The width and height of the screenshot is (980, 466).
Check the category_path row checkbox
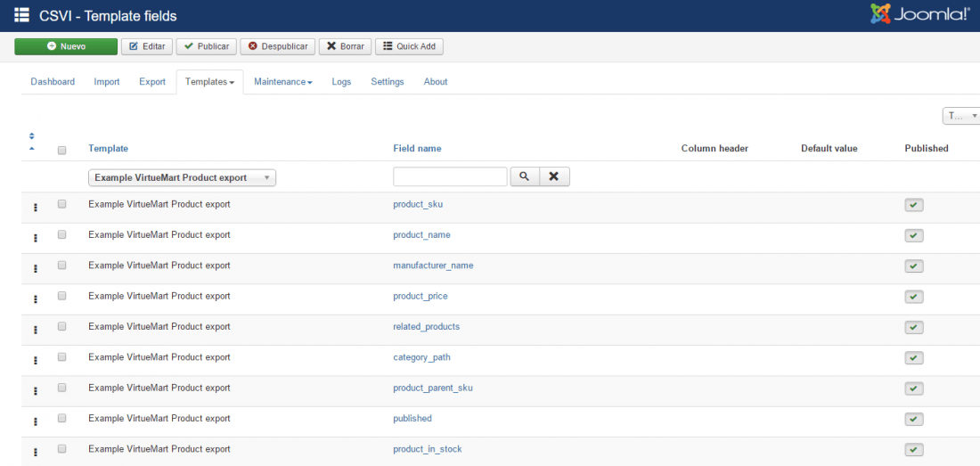(x=61, y=356)
